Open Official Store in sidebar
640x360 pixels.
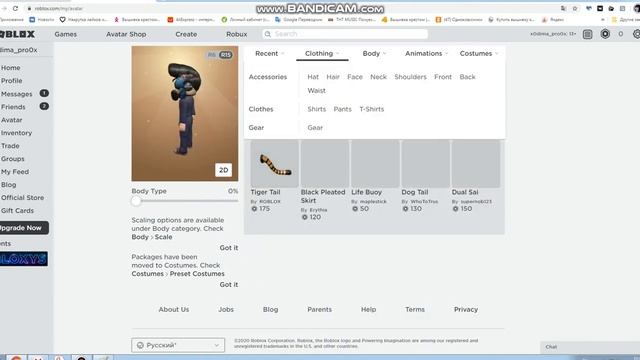(22, 198)
